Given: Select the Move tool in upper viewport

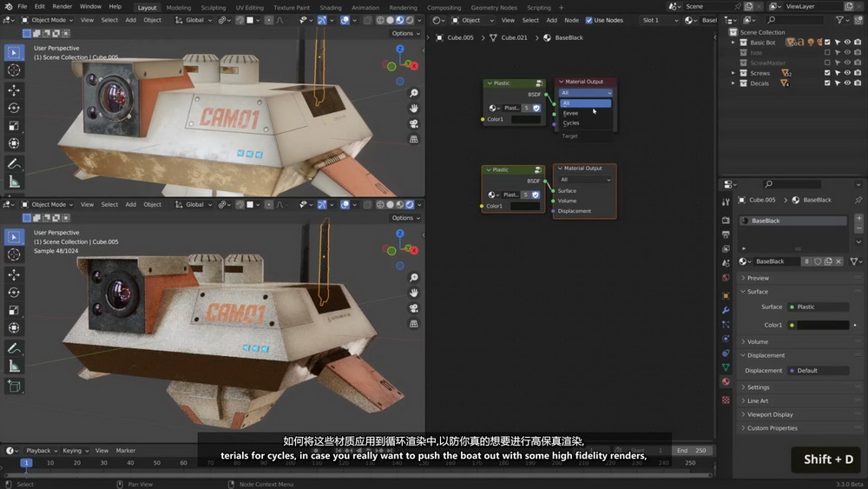Looking at the screenshot, I should [x=14, y=89].
